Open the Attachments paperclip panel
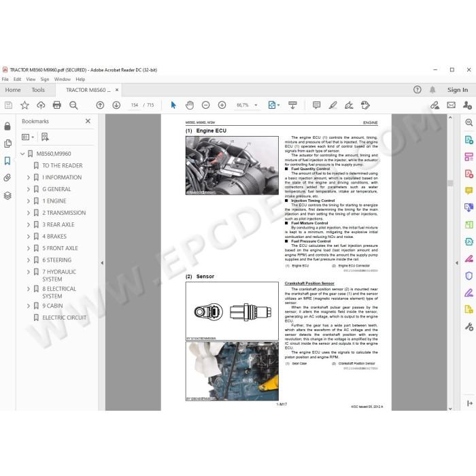 click(7, 178)
